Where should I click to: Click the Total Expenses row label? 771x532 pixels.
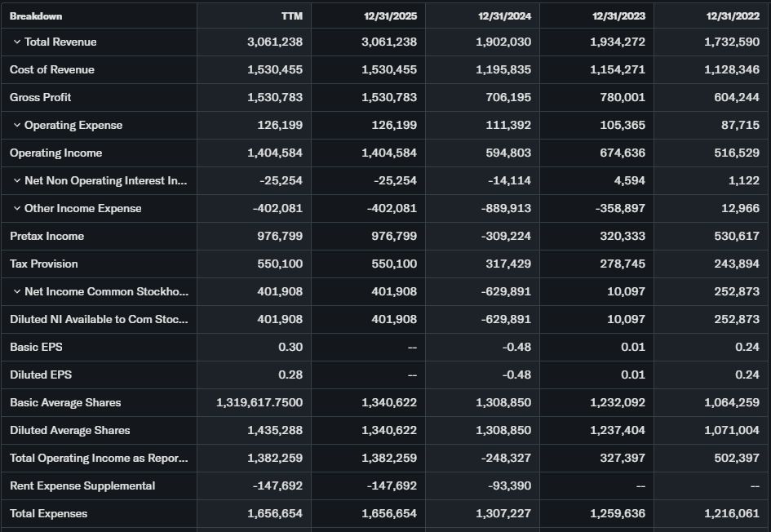[49, 514]
